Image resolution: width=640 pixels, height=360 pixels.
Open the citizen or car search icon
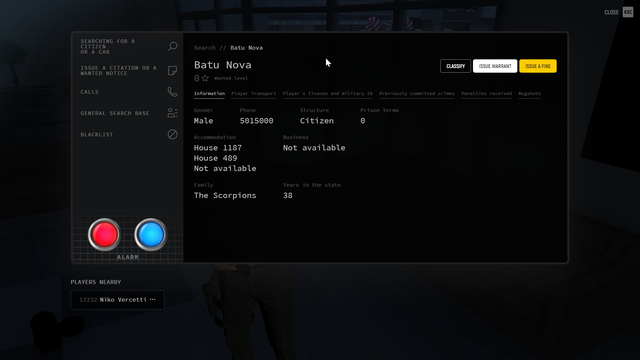(x=173, y=46)
